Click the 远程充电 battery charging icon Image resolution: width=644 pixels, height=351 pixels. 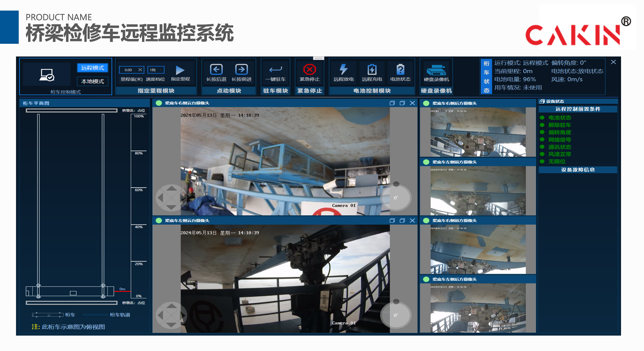[372, 70]
